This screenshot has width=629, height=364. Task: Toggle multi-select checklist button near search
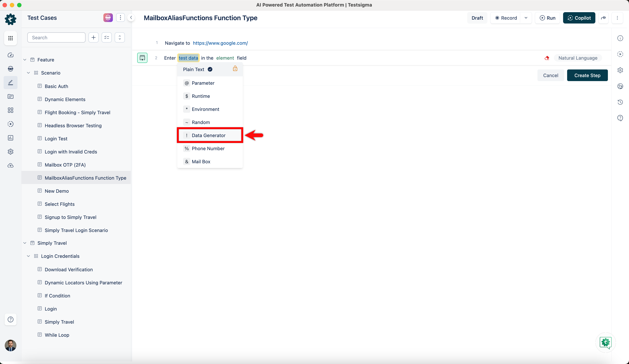[107, 38]
